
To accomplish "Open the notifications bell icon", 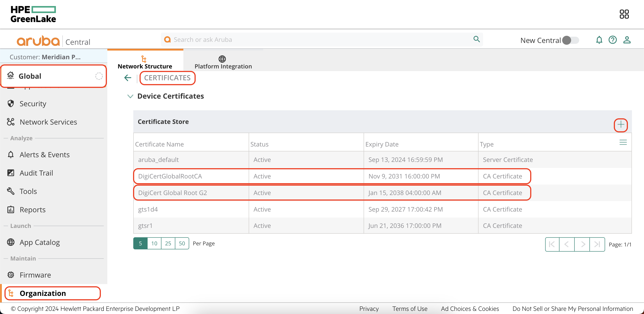I will [x=599, y=40].
